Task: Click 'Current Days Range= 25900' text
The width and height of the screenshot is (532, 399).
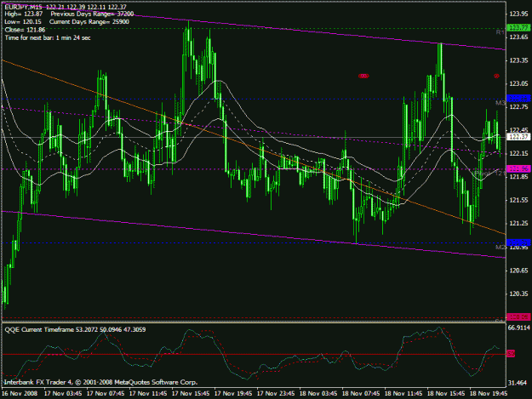Action: click(x=89, y=22)
